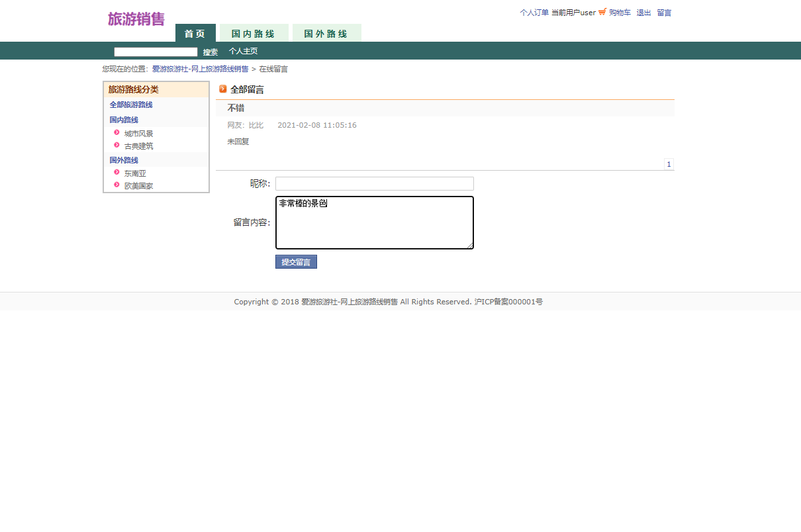Focus the 昵称 input field
This screenshot has height=532, width=801.
coord(375,183)
